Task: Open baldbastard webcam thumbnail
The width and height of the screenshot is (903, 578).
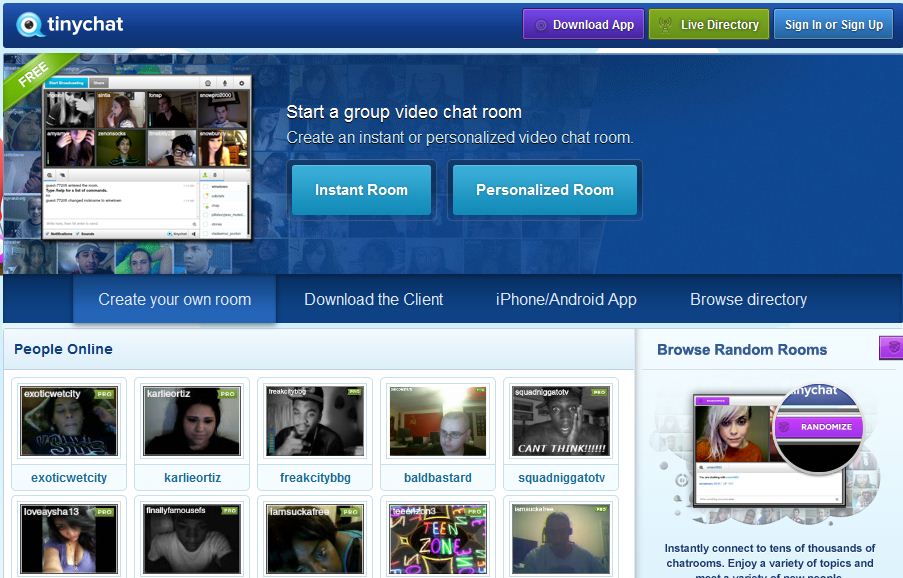Action: [x=438, y=421]
